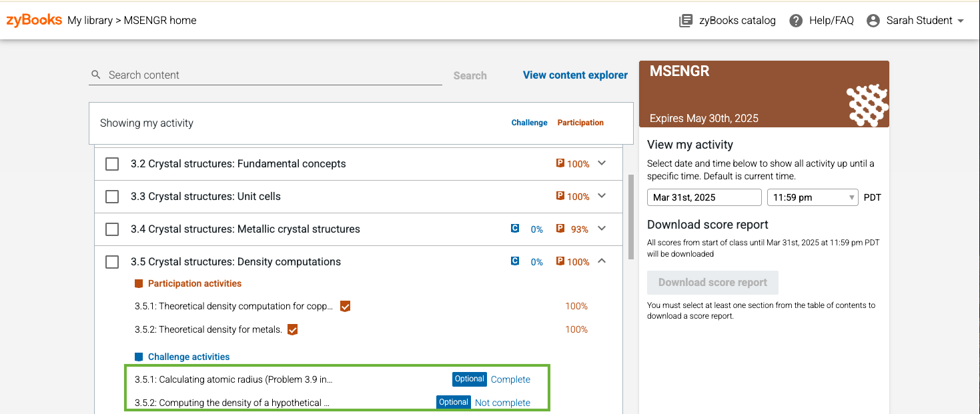Open the Help/FAQ link

point(831,21)
